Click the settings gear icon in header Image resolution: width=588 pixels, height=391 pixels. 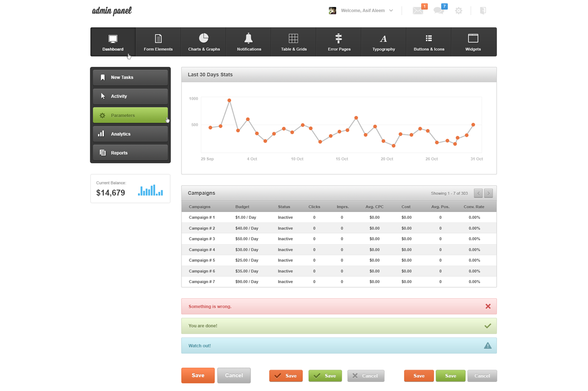(x=459, y=11)
